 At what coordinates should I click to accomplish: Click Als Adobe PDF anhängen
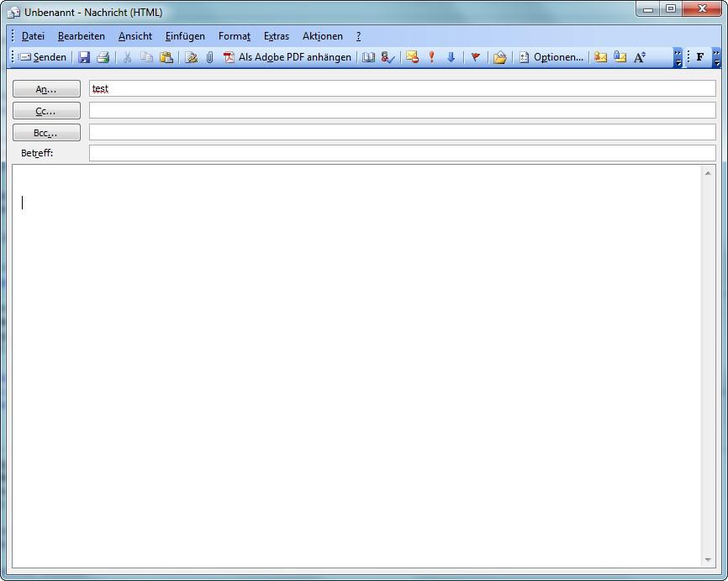coord(288,57)
